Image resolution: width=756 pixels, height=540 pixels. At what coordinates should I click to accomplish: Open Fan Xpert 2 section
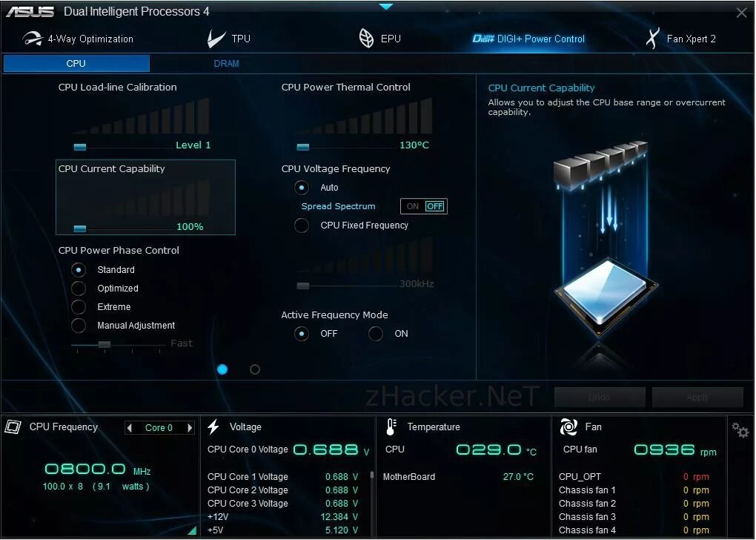point(681,39)
